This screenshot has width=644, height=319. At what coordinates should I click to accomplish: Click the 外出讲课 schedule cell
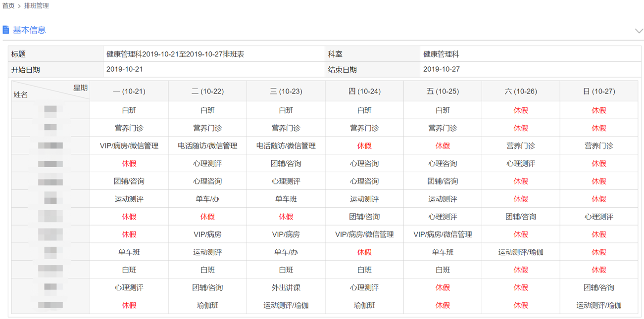[x=286, y=287]
